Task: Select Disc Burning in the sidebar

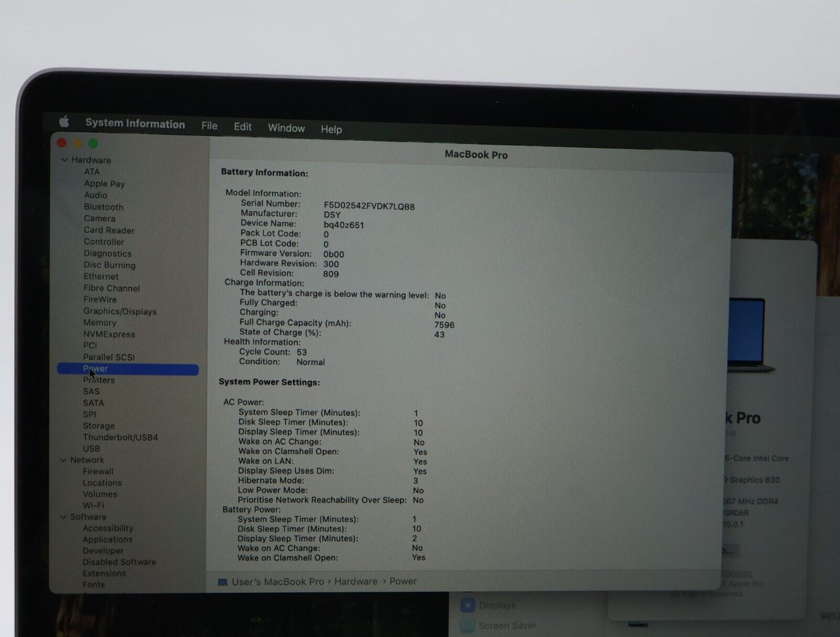Action: point(109,265)
